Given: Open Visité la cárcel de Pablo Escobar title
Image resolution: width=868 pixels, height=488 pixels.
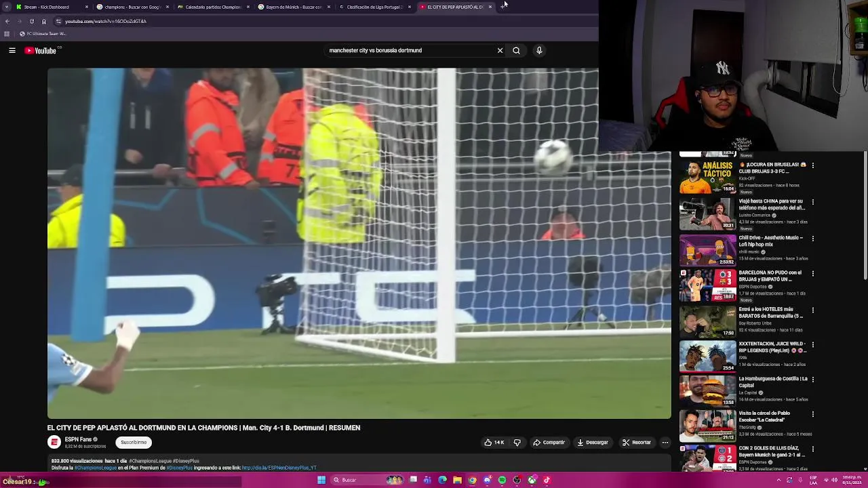Looking at the screenshot, I should coord(765,416).
